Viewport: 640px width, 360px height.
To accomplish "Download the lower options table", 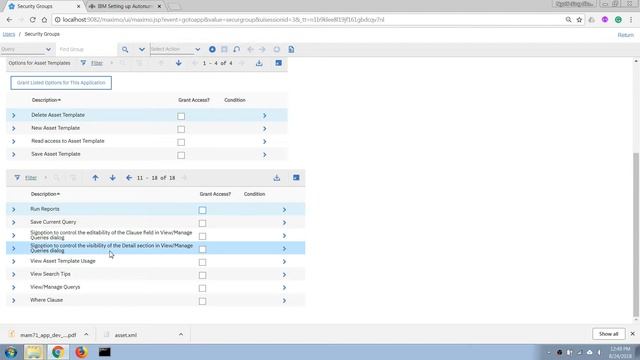I will coord(277,178).
